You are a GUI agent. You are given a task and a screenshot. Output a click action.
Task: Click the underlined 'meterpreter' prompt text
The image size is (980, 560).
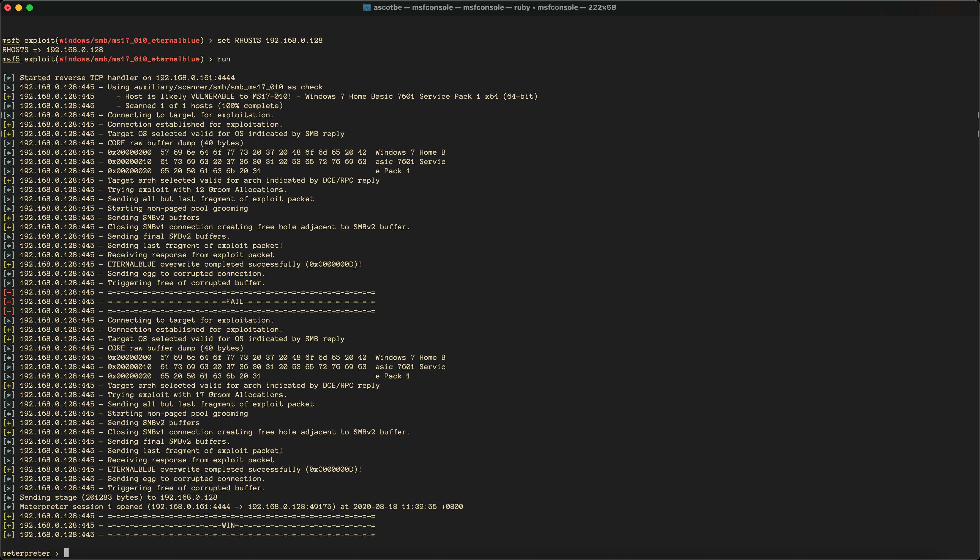[26, 553]
